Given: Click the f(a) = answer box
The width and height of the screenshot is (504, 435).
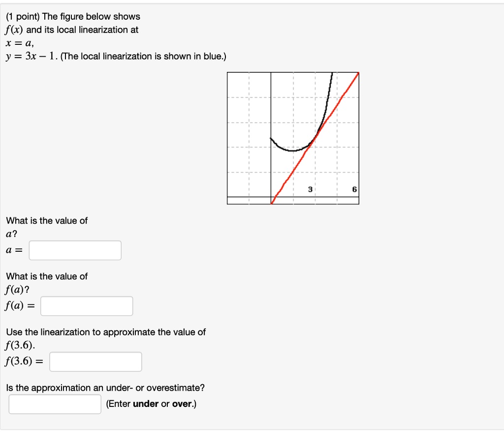Looking at the screenshot, I should pyautogui.click(x=86, y=306).
